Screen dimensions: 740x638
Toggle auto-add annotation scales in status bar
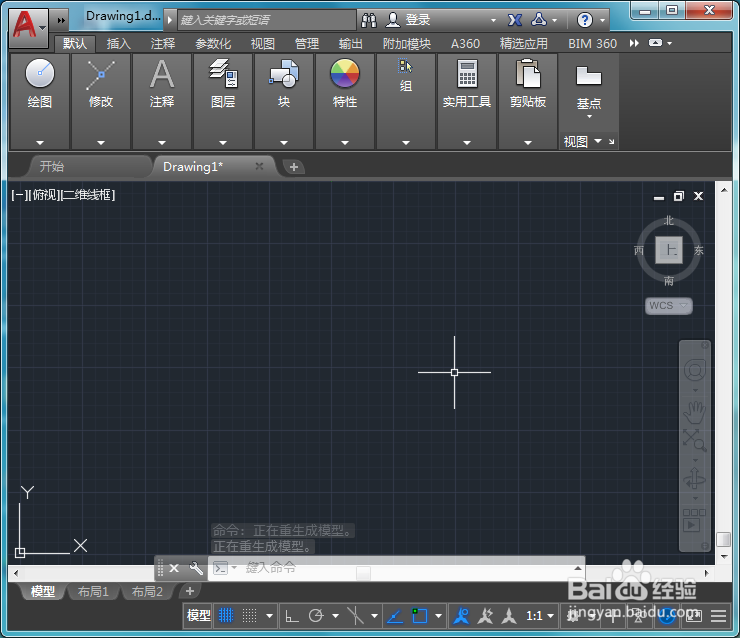pos(485,615)
